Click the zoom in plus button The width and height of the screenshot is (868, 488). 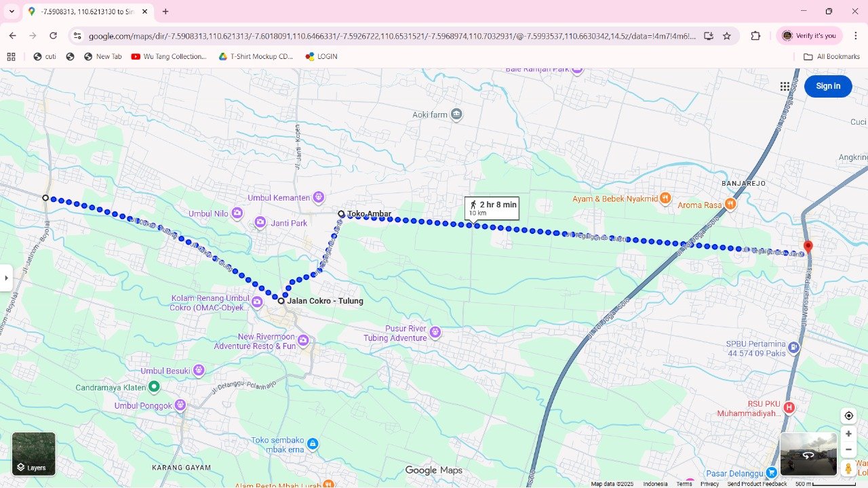(x=848, y=434)
